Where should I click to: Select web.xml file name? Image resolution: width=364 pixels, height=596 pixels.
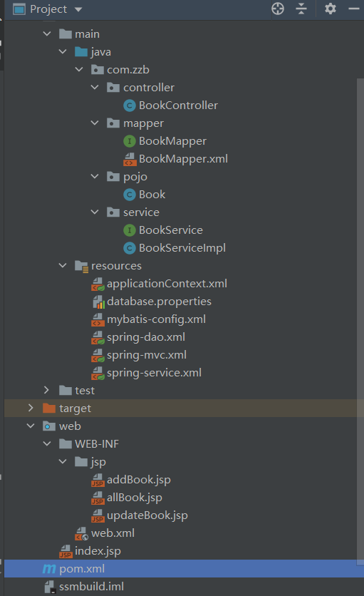(113, 533)
